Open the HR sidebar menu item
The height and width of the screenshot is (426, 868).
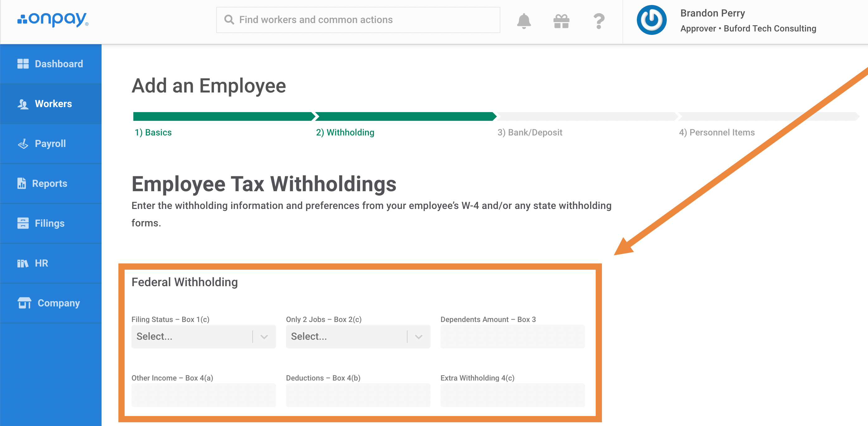[x=41, y=263]
